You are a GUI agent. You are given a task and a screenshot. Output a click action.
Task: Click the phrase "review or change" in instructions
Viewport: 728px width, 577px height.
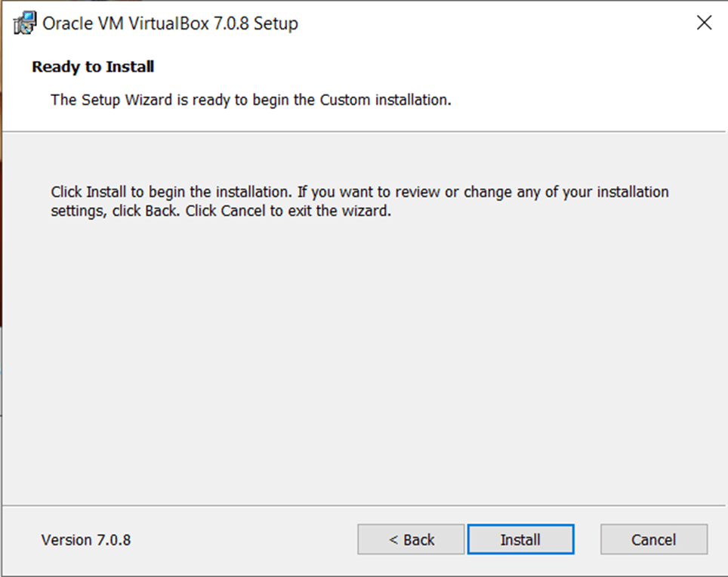[452, 192]
